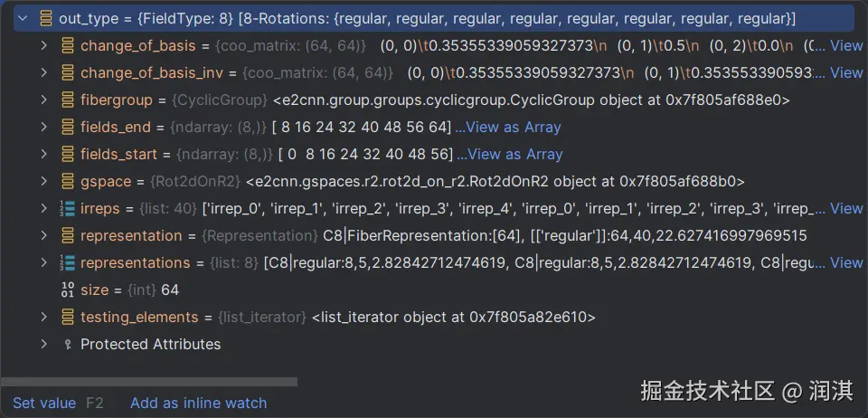Click the object icon next to fibergroup
The image size is (868, 418).
pos(68,100)
